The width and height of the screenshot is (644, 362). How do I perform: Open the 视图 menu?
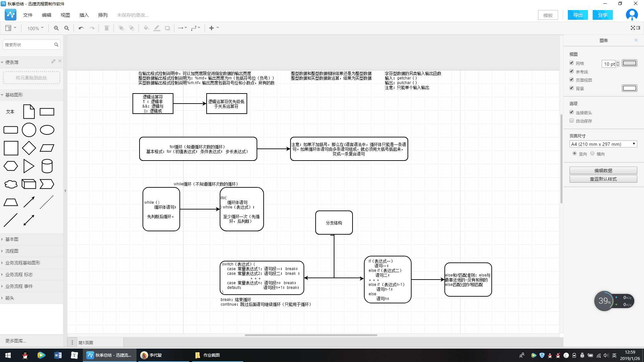point(65,15)
